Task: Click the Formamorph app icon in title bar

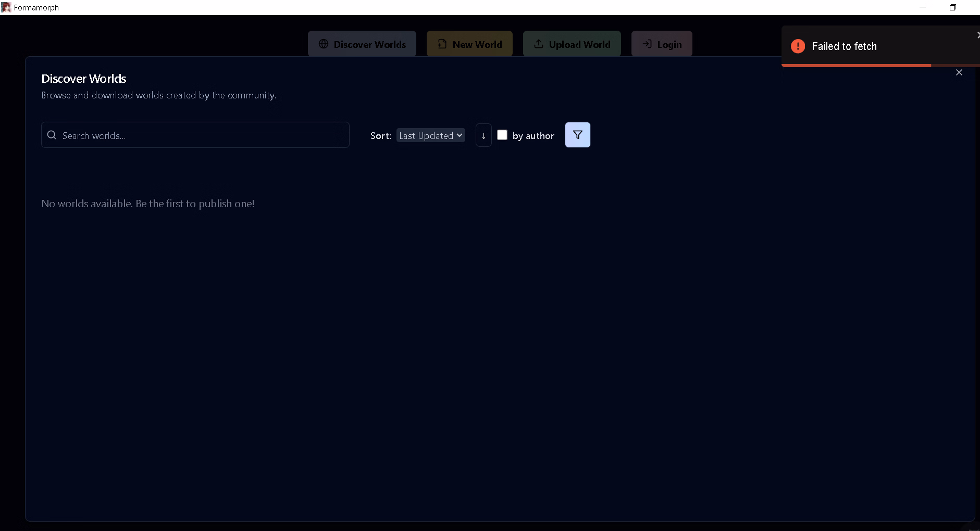Action: 6,7
